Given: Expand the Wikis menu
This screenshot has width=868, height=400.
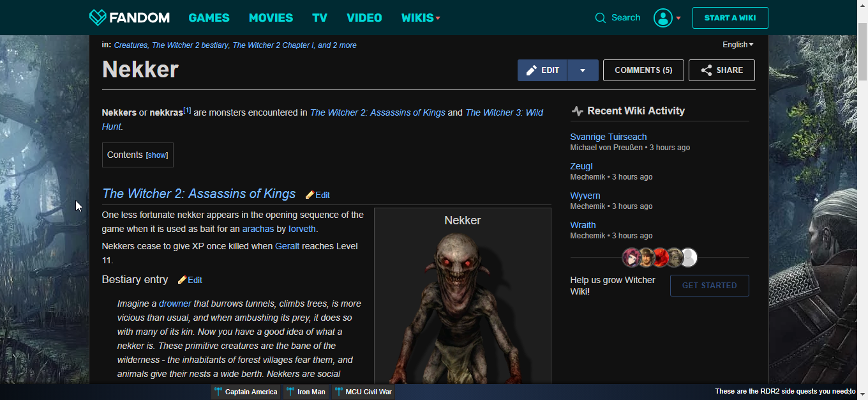Looking at the screenshot, I should click(x=420, y=18).
